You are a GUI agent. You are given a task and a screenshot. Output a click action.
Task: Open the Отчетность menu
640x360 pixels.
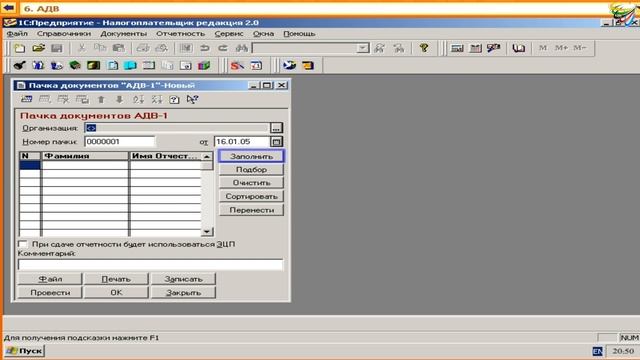[180, 33]
